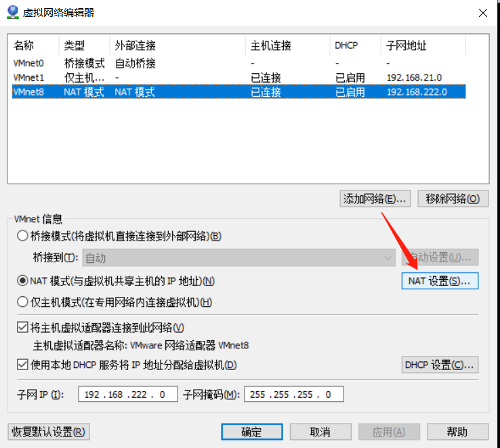Click the 子网 IP input field
This screenshot has height=448, width=500.
pos(127,394)
